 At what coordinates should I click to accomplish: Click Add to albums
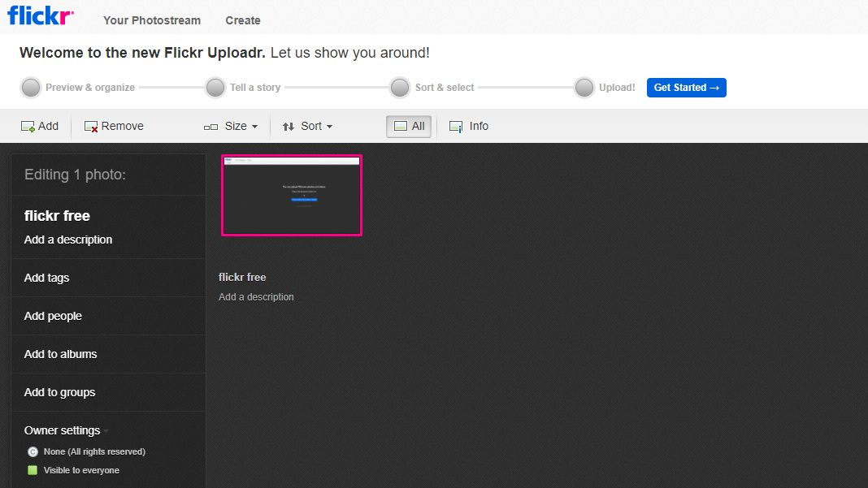60,354
